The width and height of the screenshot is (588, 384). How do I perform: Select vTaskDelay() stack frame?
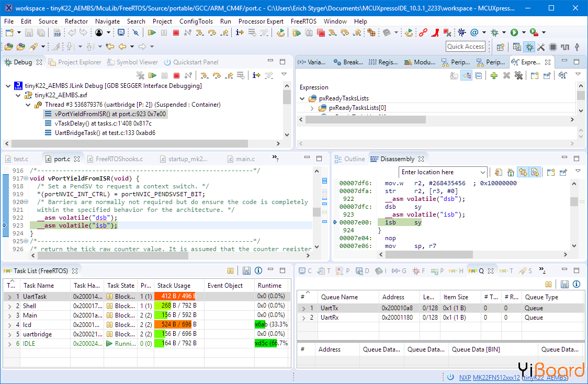click(x=103, y=123)
